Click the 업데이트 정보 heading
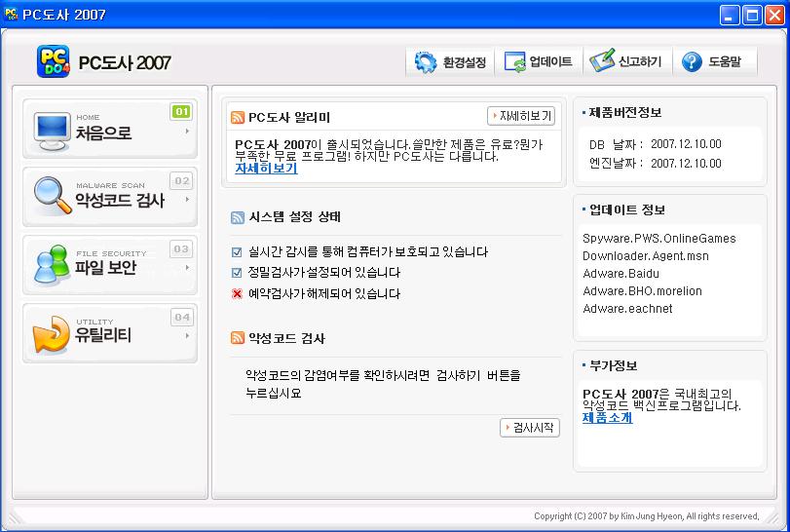Screen dimensions: 790x532 [x=626, y=209]
